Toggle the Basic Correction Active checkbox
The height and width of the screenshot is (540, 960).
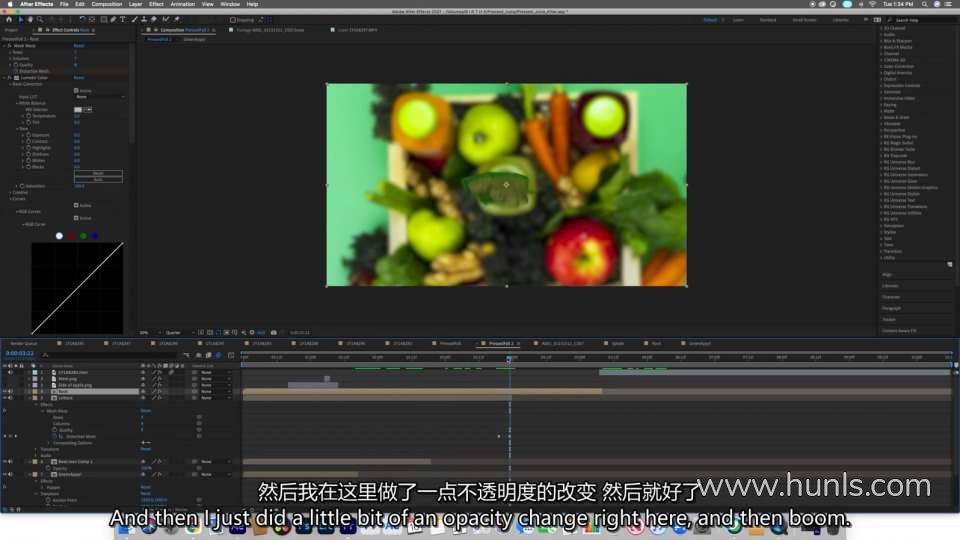click(x=77, y=91)
